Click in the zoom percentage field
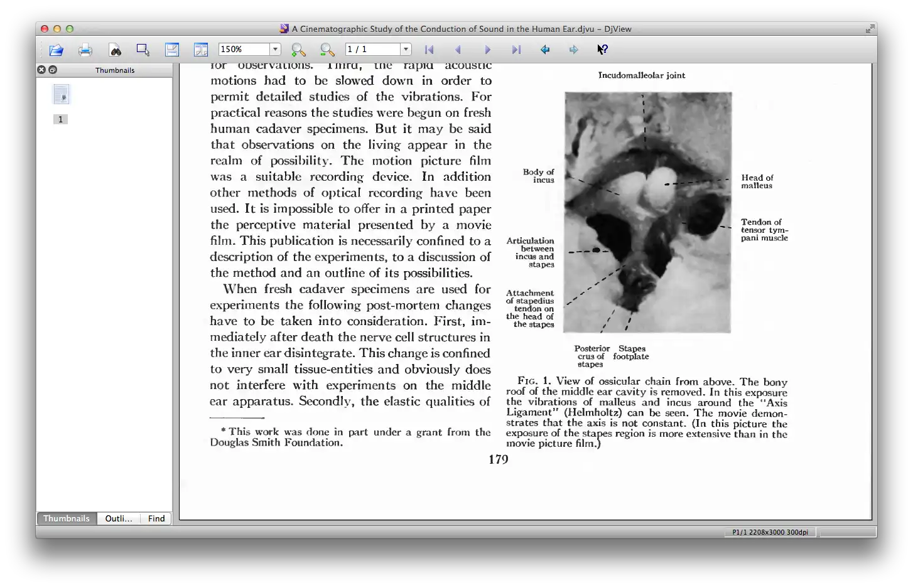The height and width of the screenshot is (588, 913). (x=244, y=50)
